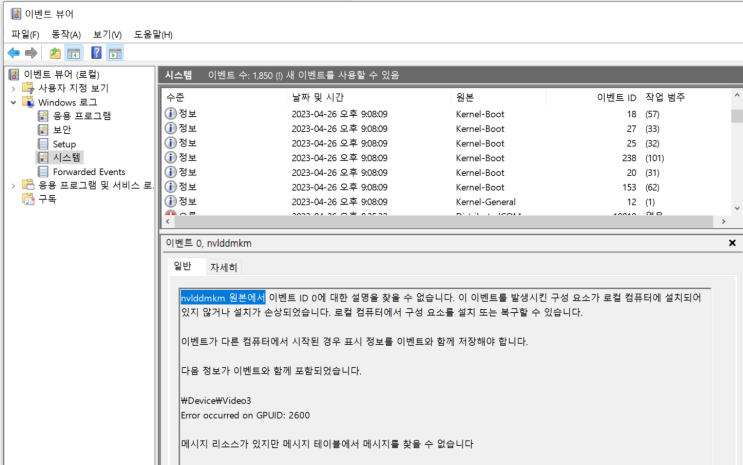Click the Forward arrow toolbar icon

pos(31,53)
